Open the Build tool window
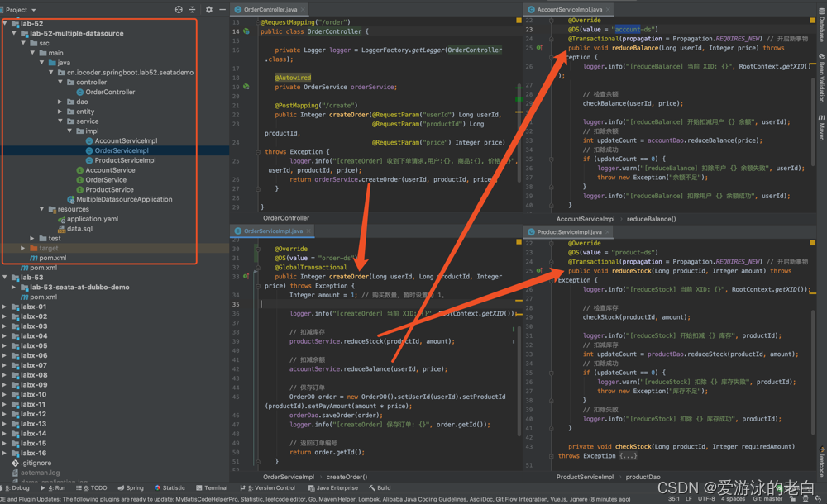Image resolution: width=827 pixels, height=504 pixels. 380,488
